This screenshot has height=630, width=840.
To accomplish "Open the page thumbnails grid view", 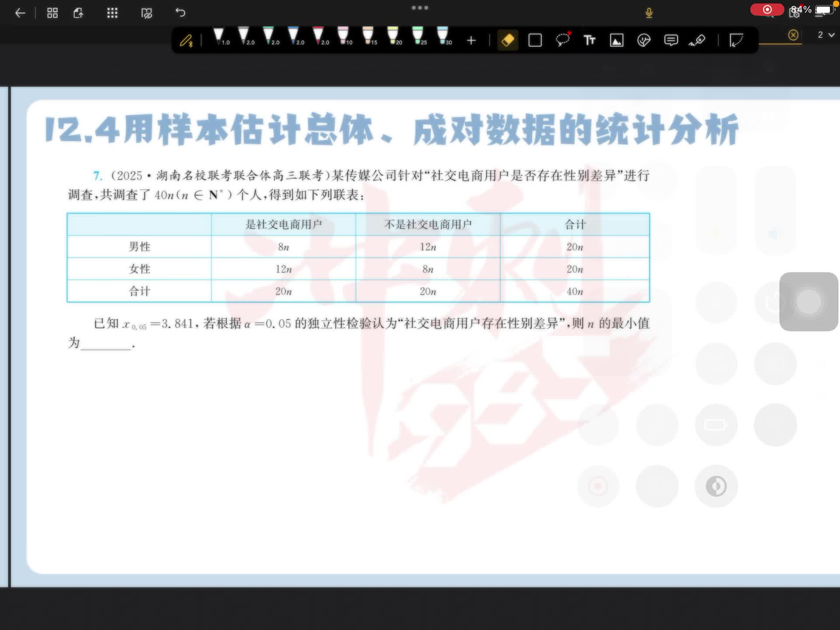I will (x=52, y=13).
